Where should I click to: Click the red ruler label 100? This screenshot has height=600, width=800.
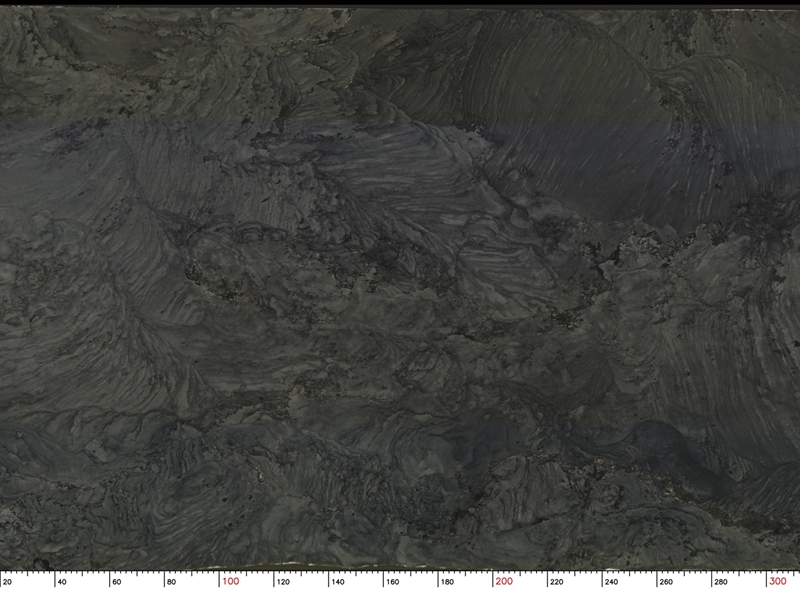tap(231, 581)
